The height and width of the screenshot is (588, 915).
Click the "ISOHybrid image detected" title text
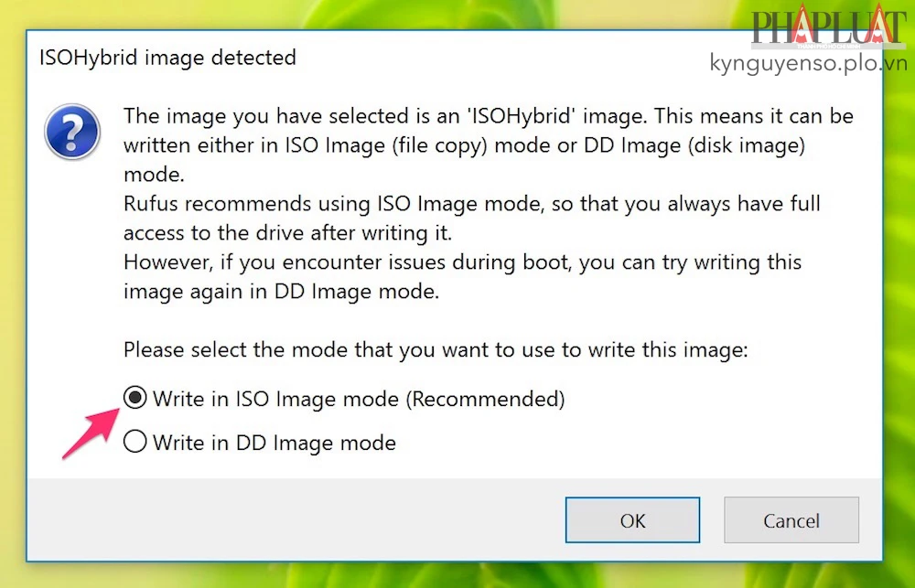pyautogui.click(x=167, y=58)
